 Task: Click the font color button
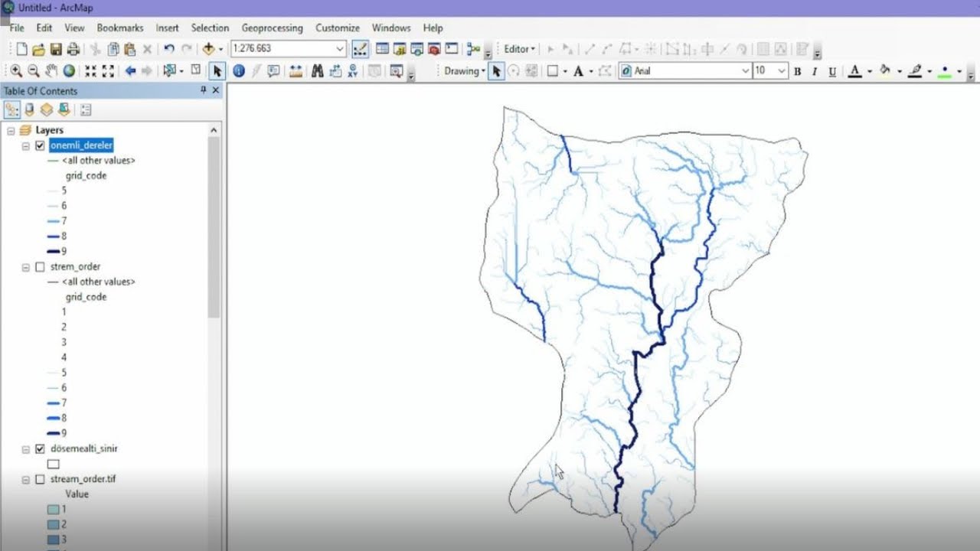click(x=855, y=71)
